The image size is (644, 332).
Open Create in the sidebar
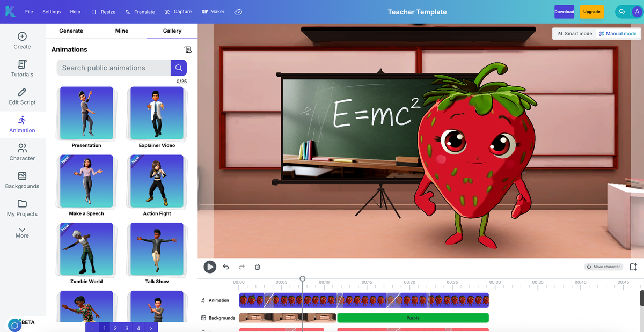point(22,41)
